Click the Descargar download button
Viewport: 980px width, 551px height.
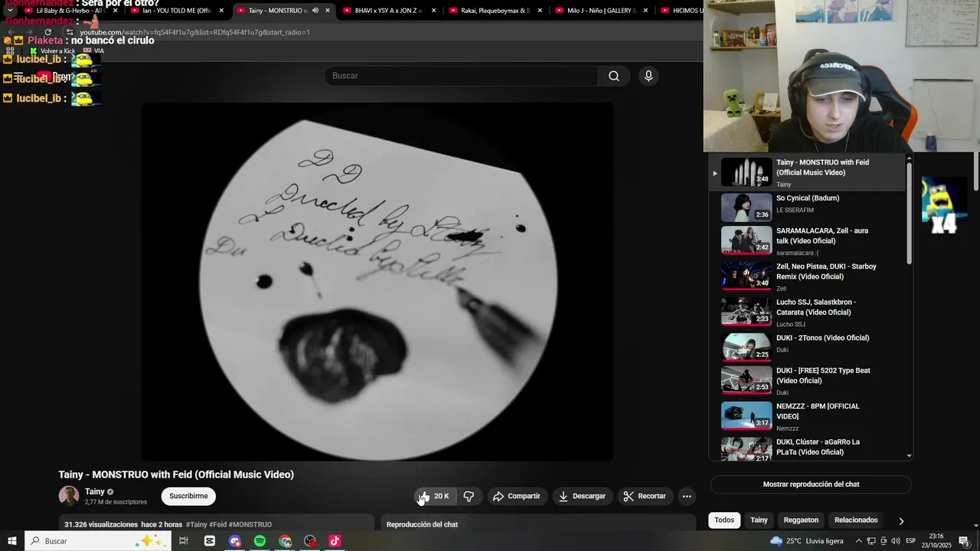582,496
